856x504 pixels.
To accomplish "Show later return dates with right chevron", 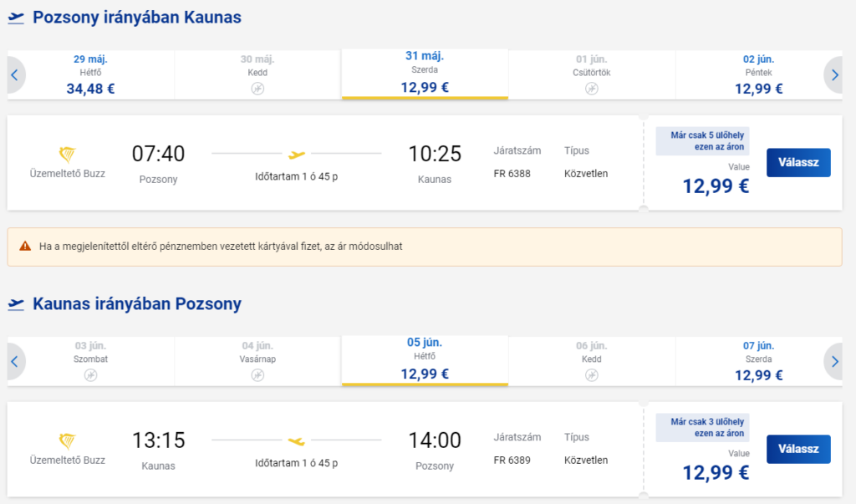I will (834, 361).
